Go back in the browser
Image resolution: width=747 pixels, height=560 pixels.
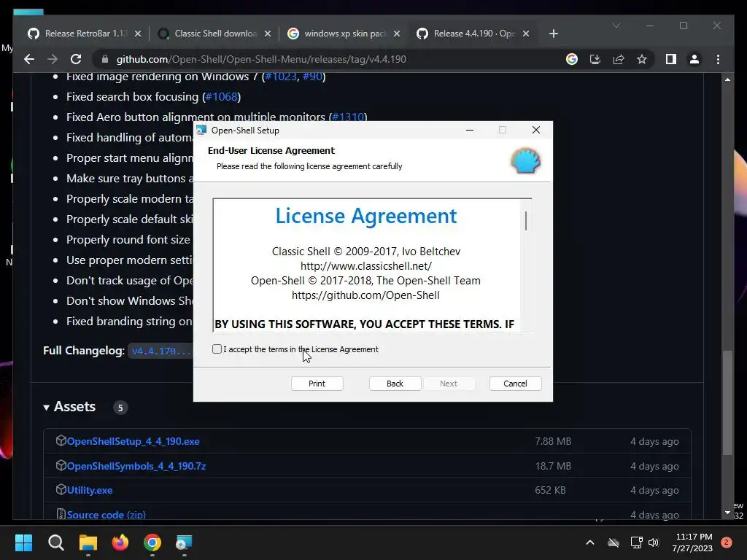tap(29, 59)
